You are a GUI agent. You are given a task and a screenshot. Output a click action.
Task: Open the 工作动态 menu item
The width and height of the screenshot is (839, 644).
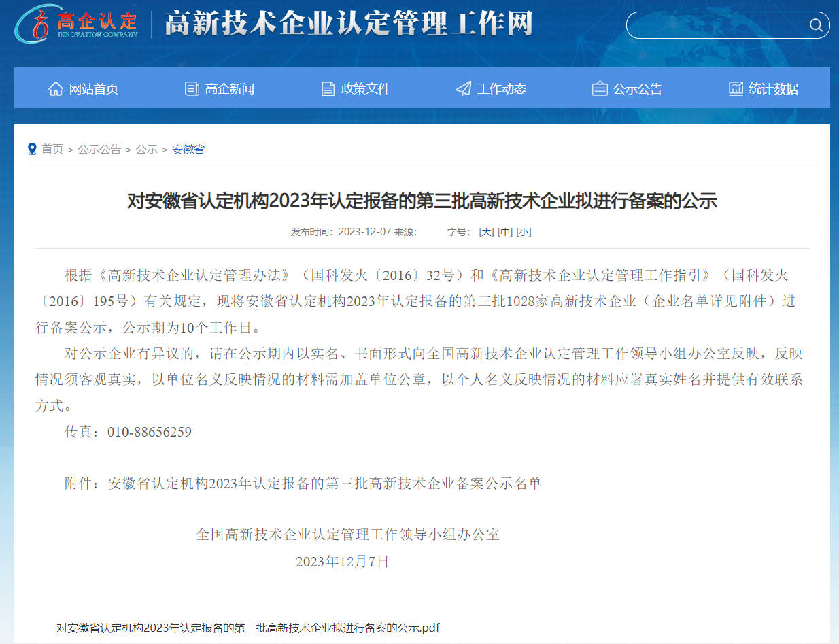(502, 88)
